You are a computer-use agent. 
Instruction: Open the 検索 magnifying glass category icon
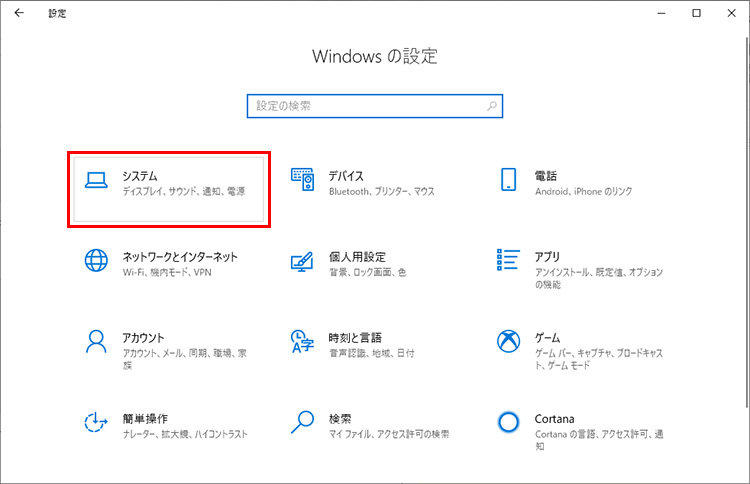pyautogui.click(x=302, y=422)
